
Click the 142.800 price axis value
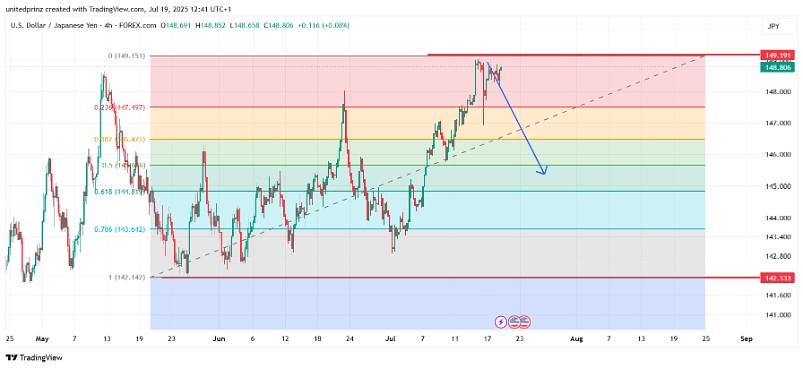777,256
